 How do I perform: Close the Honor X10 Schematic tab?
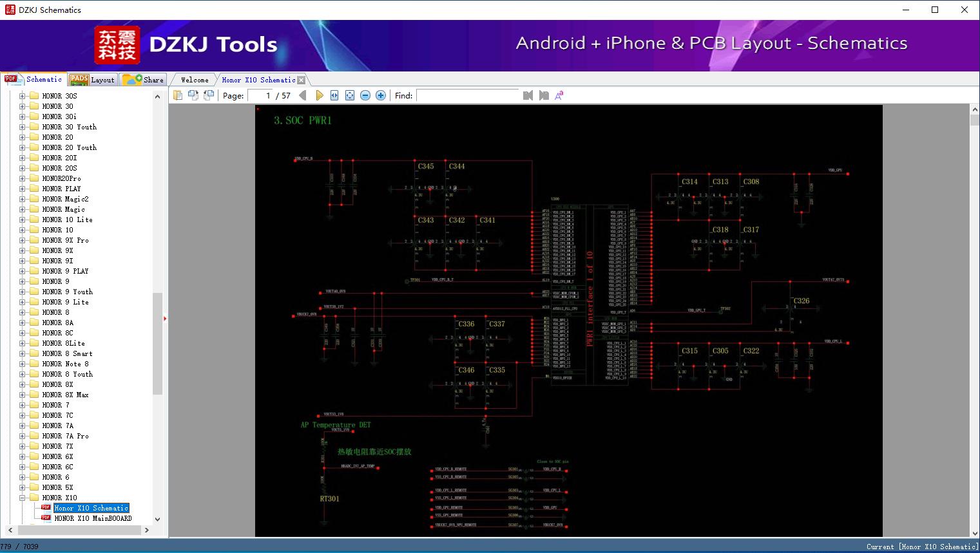301,80
